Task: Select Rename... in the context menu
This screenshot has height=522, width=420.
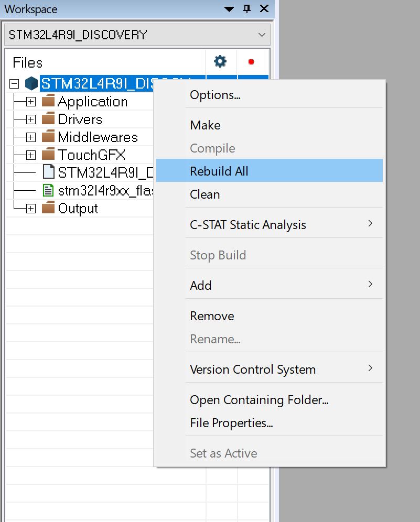Action: tap(270, 339)
